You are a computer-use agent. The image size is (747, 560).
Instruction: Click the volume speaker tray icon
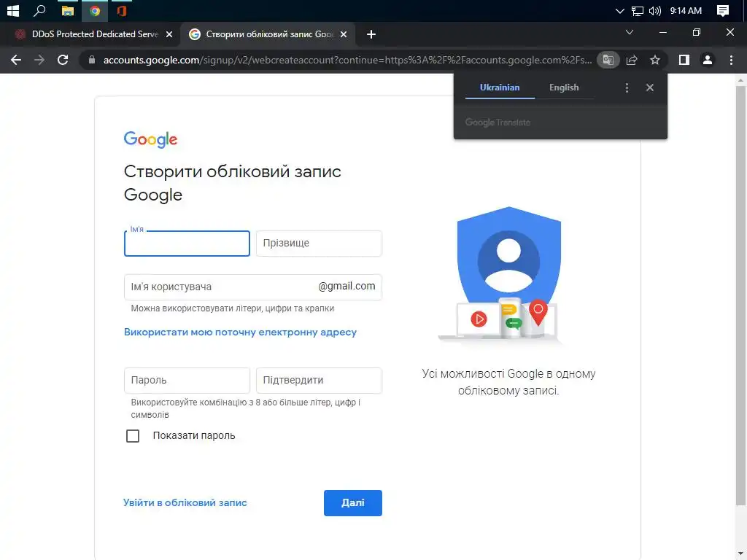655,10
